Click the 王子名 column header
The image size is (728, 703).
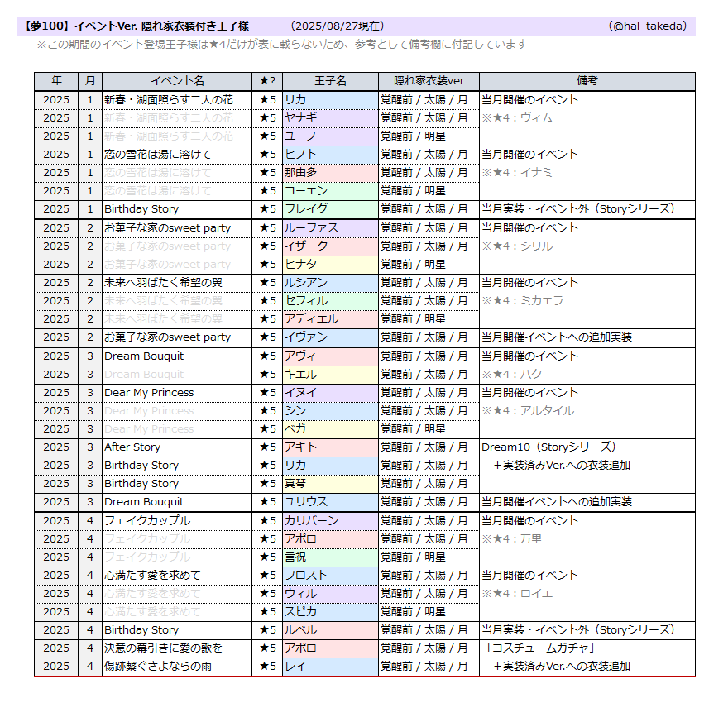[x=330, y=81]
